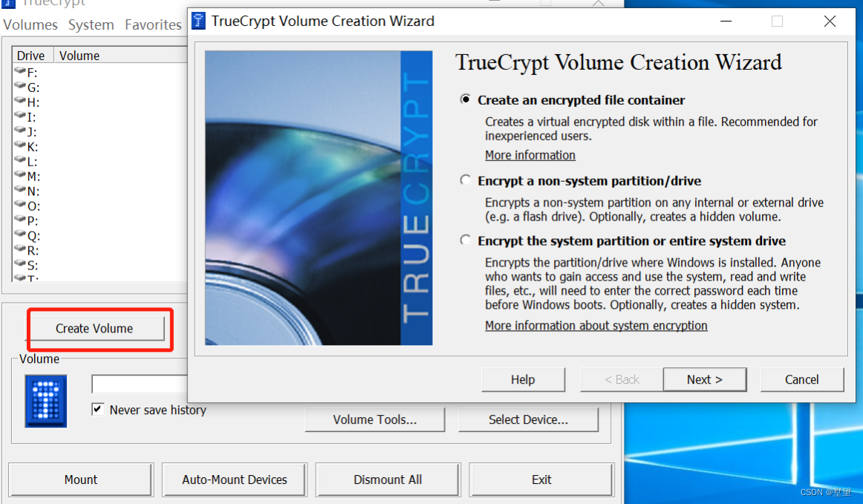Click the Mount button
This screenshot has height=504, width=863.
tap(81, 480)
